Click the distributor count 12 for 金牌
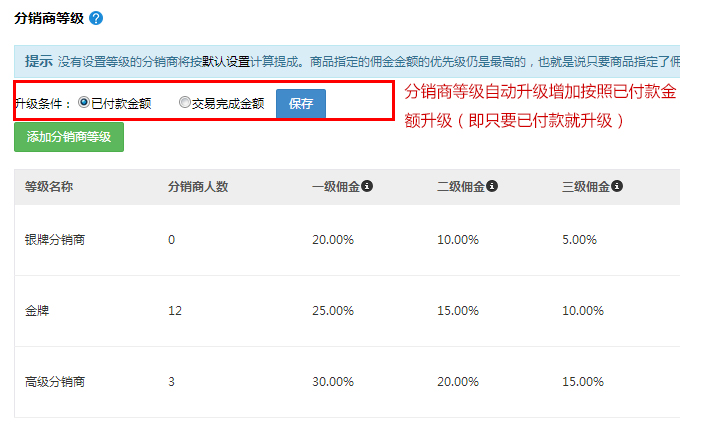This screenshot has width=710, height=425. (x=175, y=311)
